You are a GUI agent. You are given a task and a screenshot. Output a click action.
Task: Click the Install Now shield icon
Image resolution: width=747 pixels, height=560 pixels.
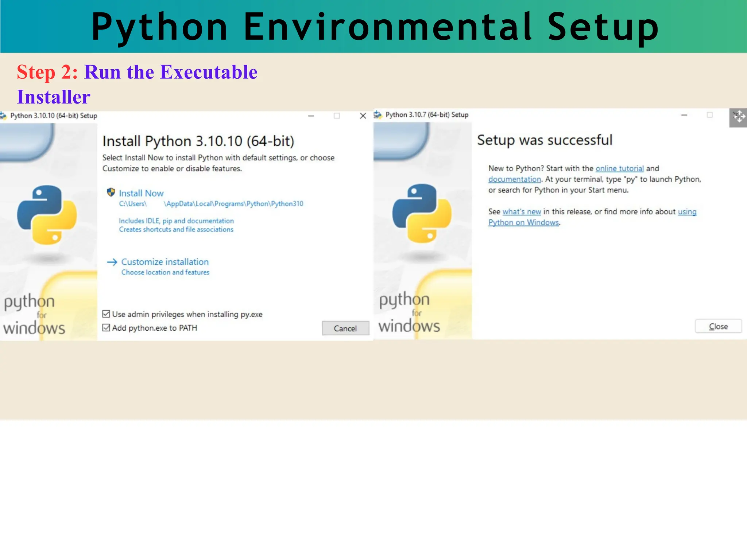coord(111,192)
